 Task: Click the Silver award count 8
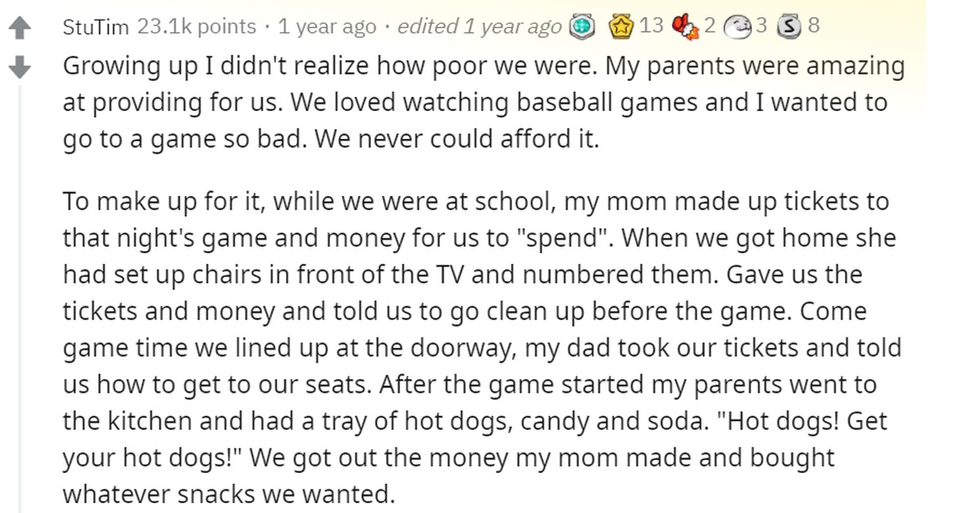point(813,26)
